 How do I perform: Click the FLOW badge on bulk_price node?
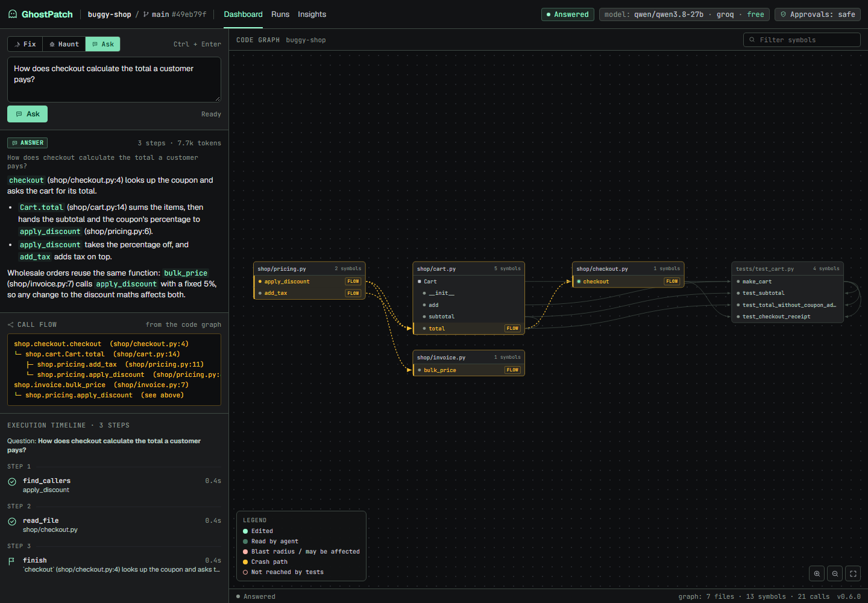512,370
